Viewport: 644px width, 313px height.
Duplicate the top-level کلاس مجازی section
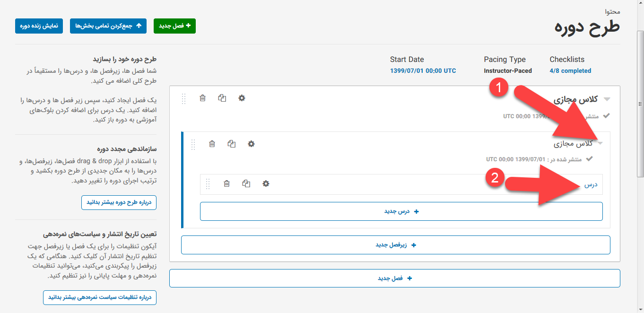click(222, 98)
